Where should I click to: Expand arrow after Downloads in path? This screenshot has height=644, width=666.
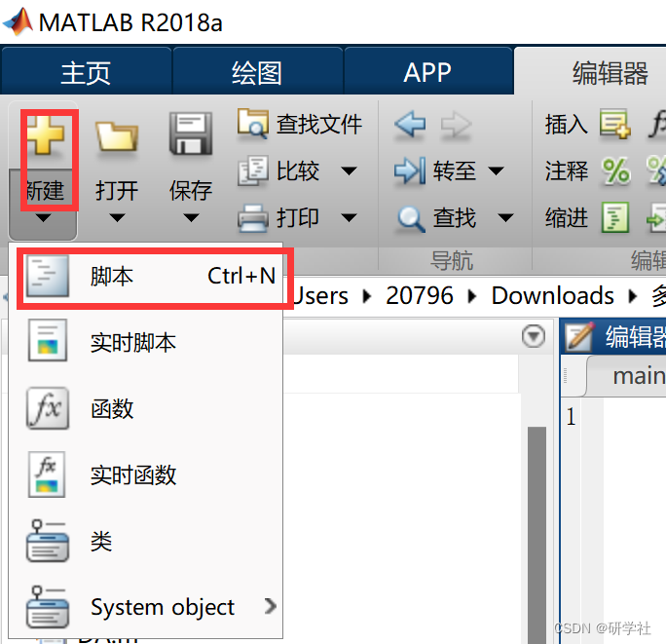(633, 296)
